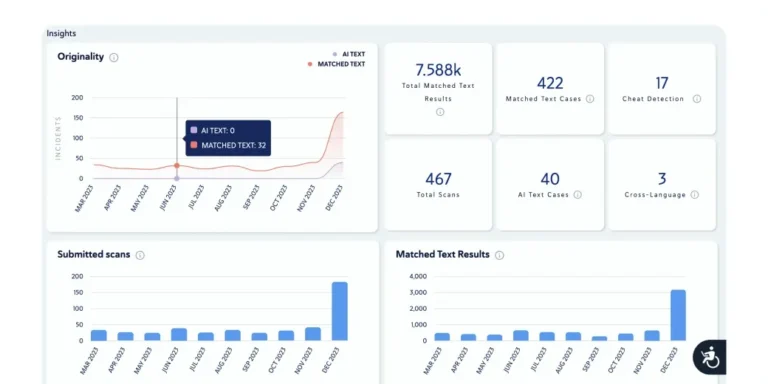Screen dimensions: 768x384
Task: Select the 422 Matched Text Cases value
Action: pos(550,83)
